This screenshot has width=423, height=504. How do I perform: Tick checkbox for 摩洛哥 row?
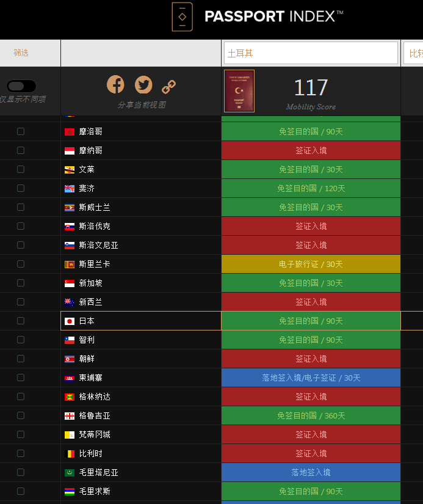coord(21,131)
